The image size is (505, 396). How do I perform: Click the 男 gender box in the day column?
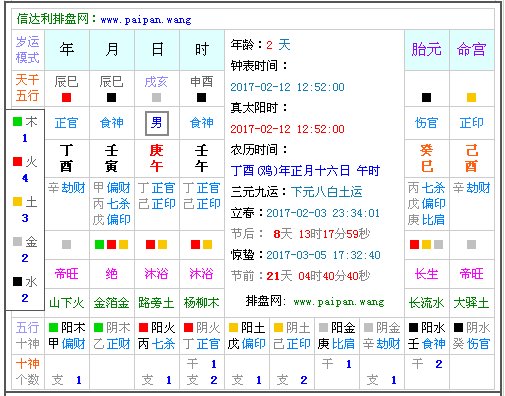pos(157,123)
